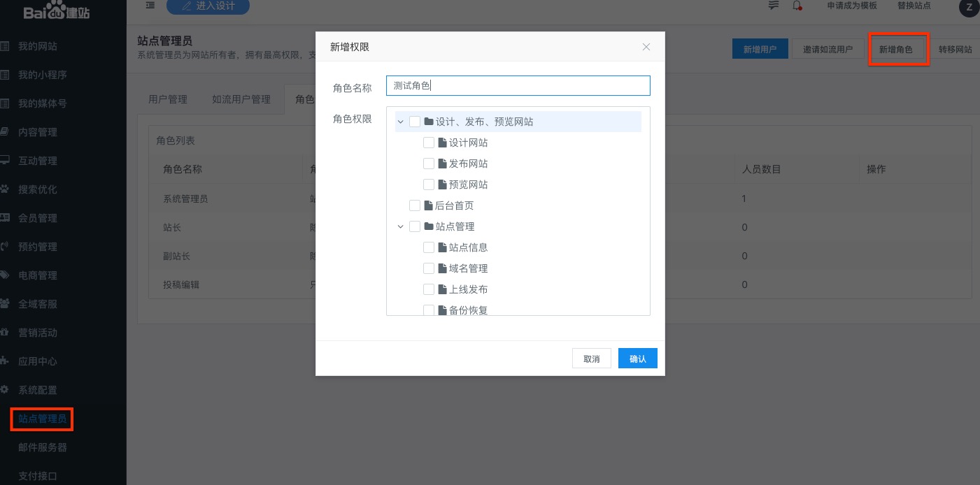Screen dimensions: 980x485
Task: Collapse the 站点管理 tree node
Action: (x=401, y=226)
